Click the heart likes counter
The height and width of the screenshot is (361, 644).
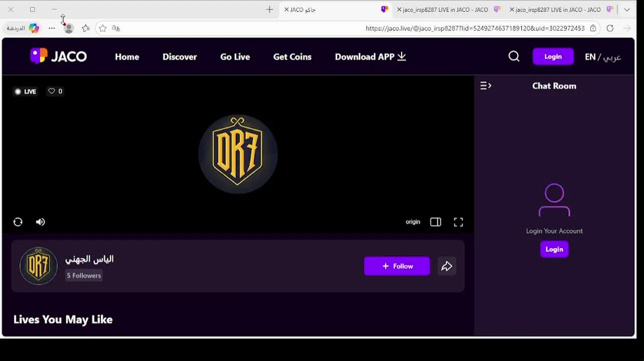[x=55, y=91]
